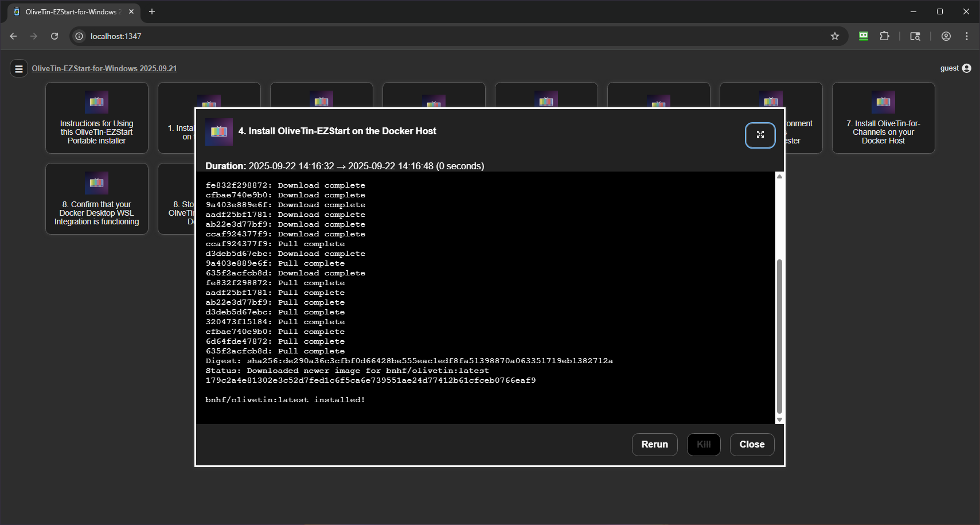Open Chrome's three-dot menu
980x525 pixels.
click(966, 36)
